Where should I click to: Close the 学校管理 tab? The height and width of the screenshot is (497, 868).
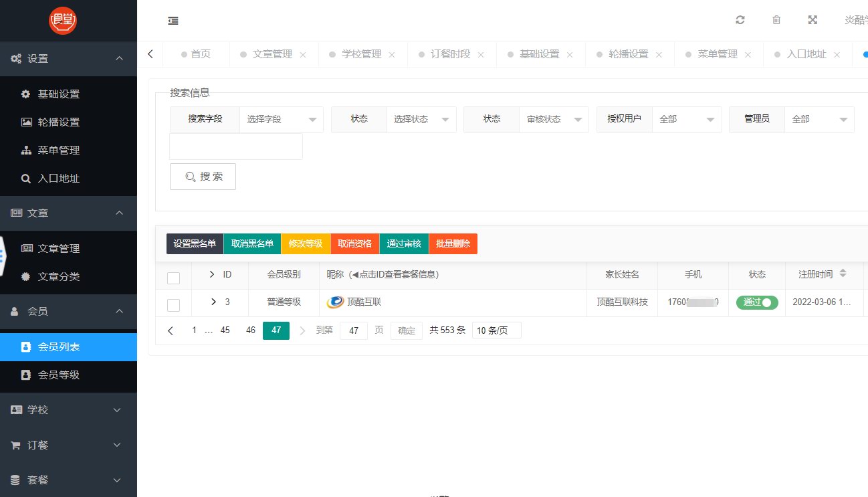coord(392,55)
